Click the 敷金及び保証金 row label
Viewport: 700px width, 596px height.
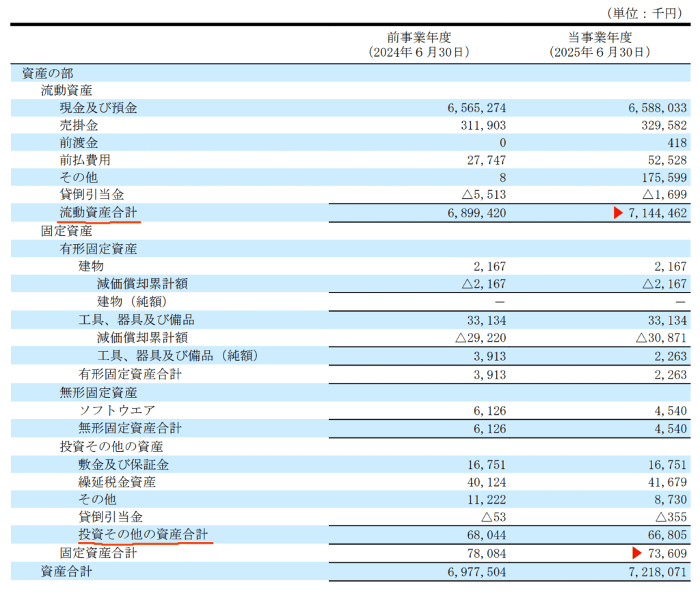coord(124,465)
